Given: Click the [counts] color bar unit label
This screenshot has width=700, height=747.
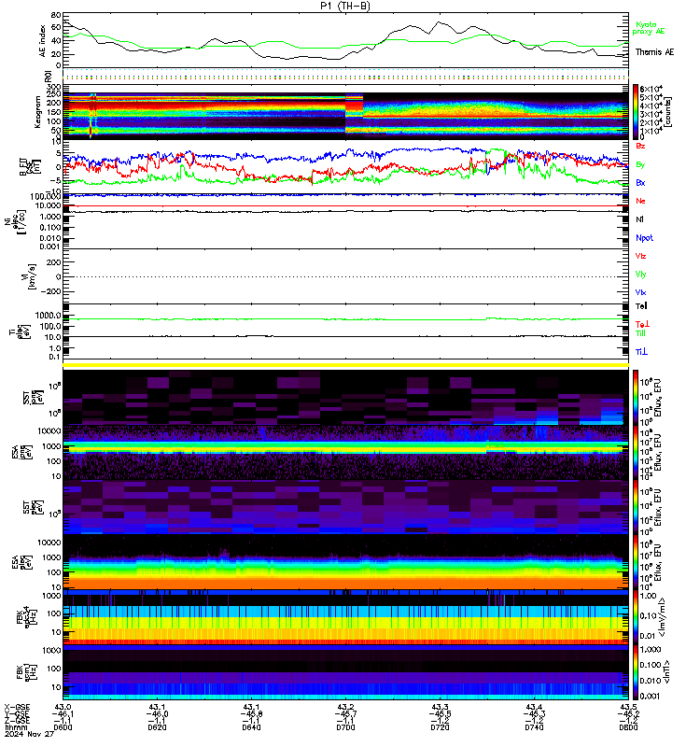Looking at the screenshot, I should (x=668, y=111).
